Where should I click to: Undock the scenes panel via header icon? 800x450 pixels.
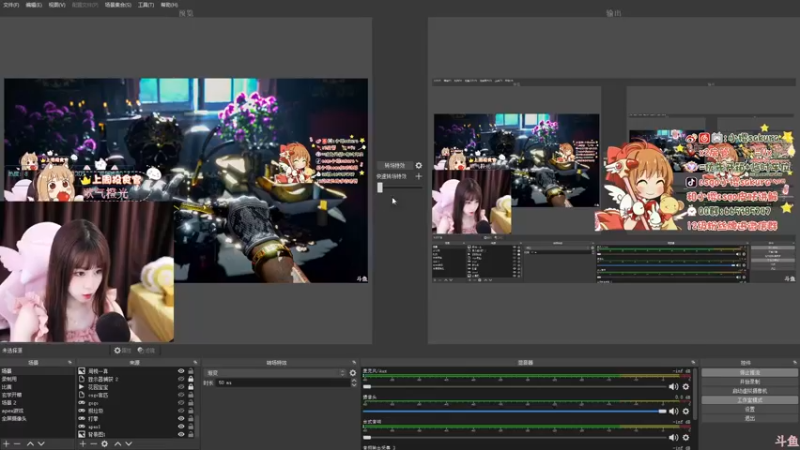[x=70, y=362]
